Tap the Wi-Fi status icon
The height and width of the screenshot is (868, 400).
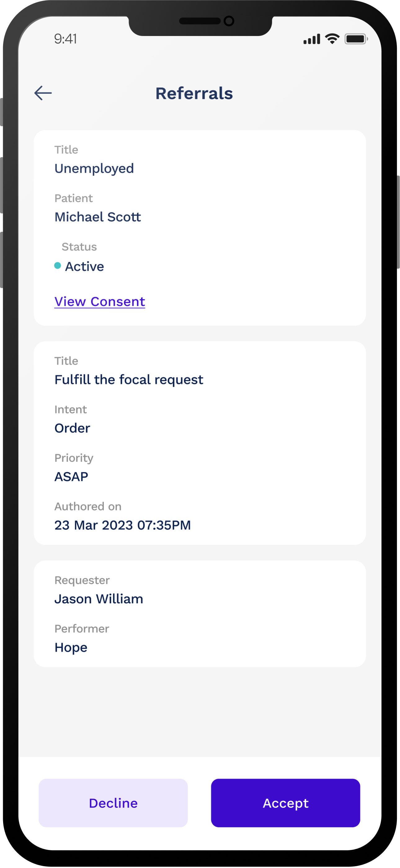point(332,39)
